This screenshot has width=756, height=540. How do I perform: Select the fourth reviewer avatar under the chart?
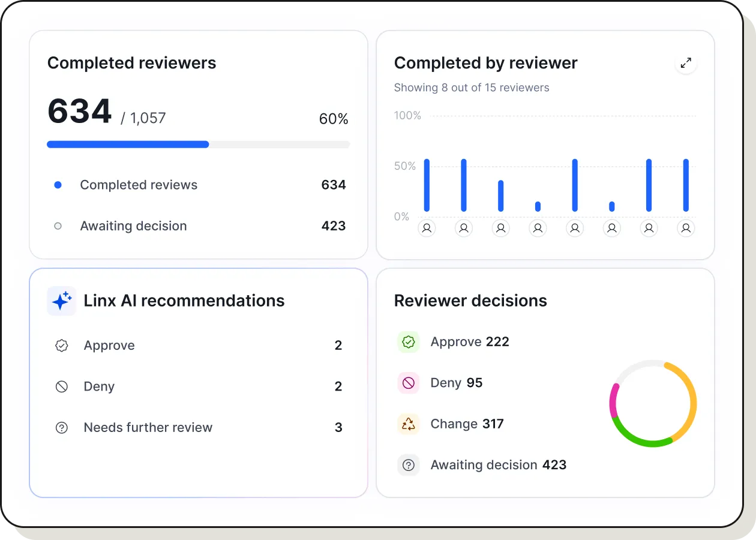[538, 228]
